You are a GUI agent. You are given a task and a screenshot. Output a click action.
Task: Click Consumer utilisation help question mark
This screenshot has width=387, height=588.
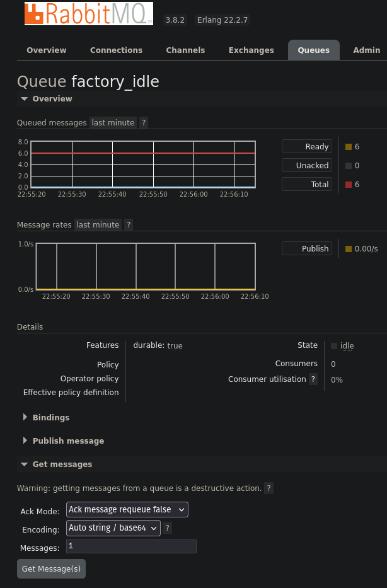coord(313,379)
